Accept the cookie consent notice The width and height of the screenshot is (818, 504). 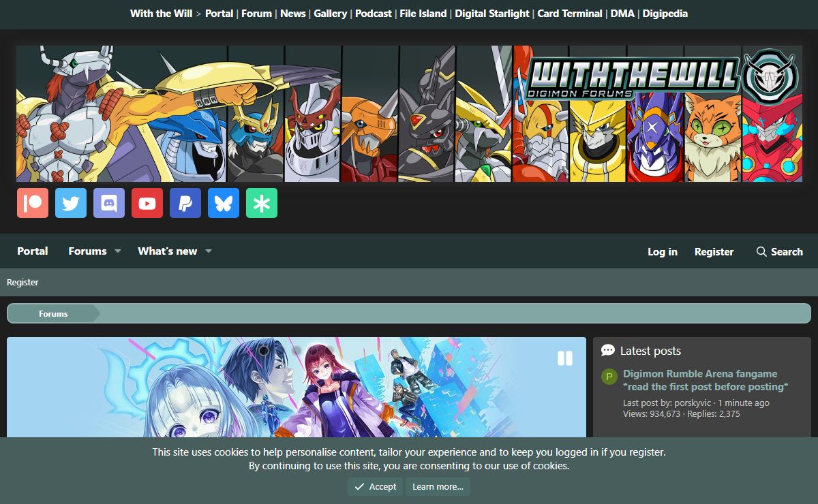coord(375,486)
